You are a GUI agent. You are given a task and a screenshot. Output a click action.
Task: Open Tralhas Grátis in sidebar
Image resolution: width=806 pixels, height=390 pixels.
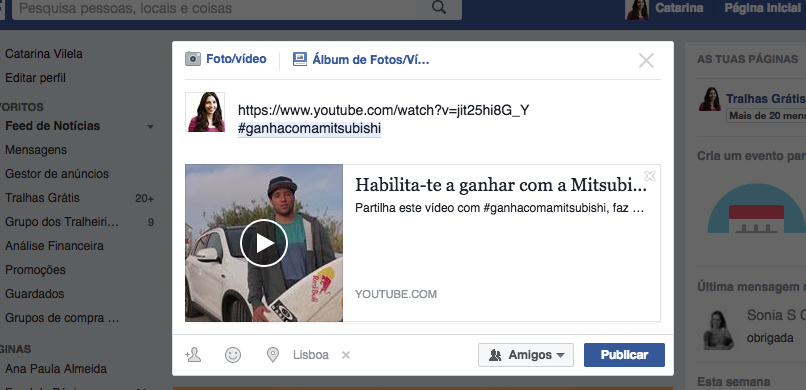pyautogui.click(x=42, y=198)
